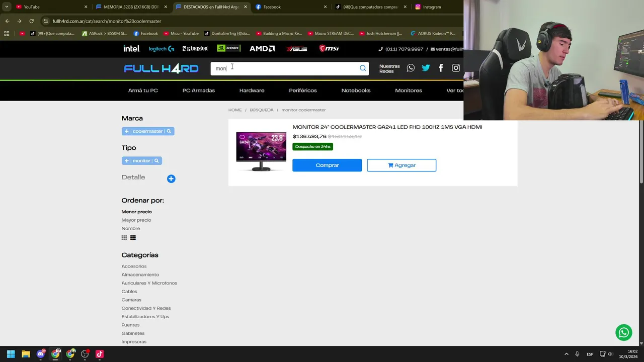Reload the page with browser refresh icon
644x362 pixels.
click(31, 21)
